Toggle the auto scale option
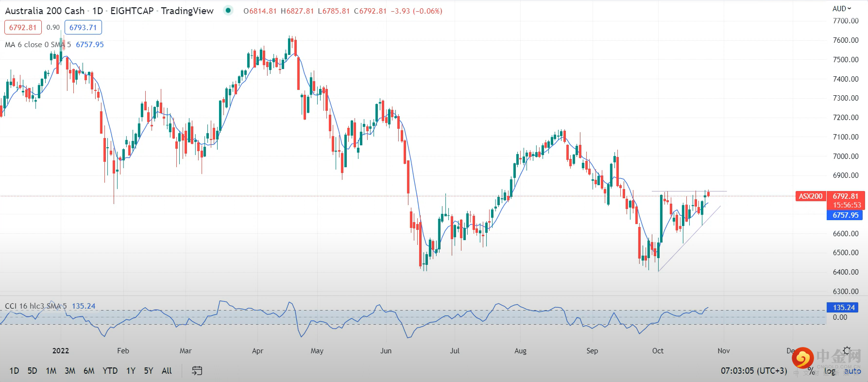 pyautogui.click(x=852, y=371)
